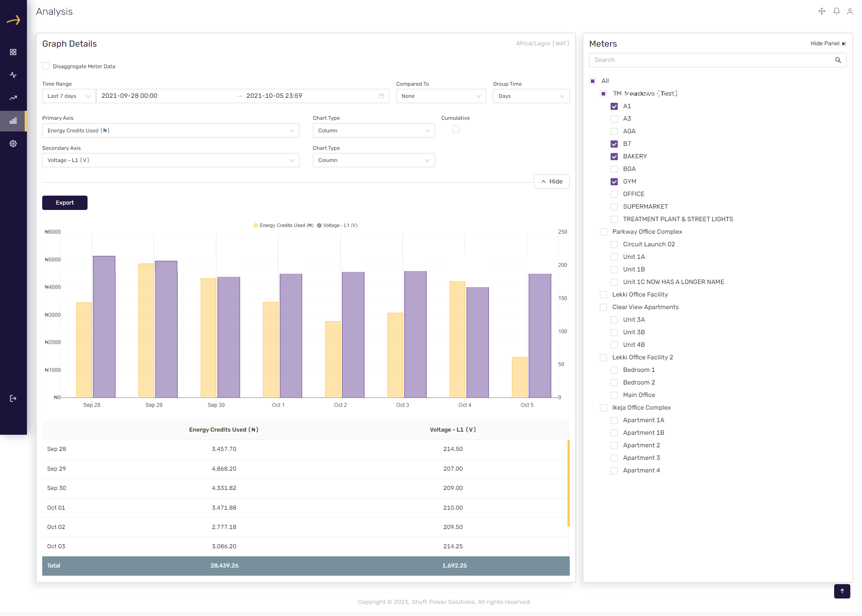Click the Sep 29 value 4,868.20
The width and height of the screenshot is (862, 616).
(224, 469)
